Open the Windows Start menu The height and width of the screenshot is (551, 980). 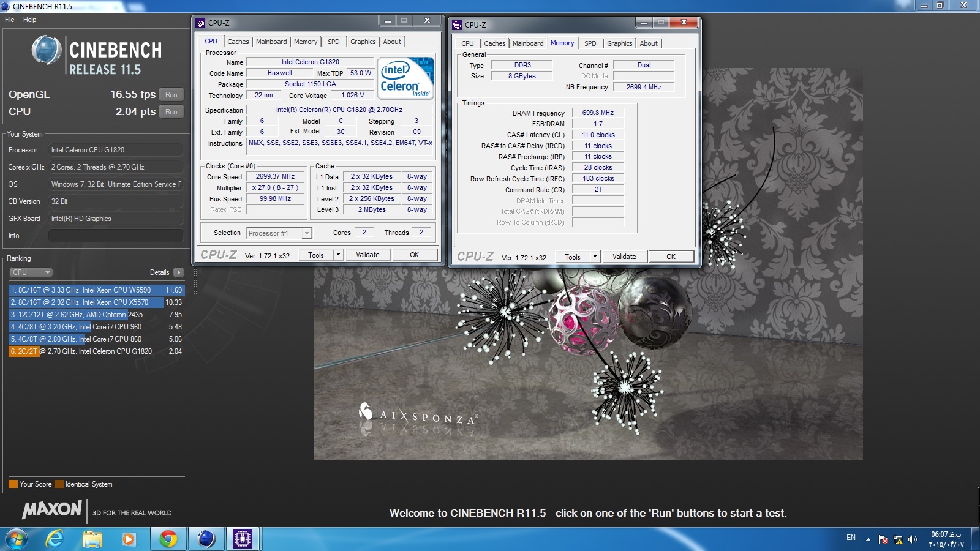pyautogui.click(x=17, y=539)
